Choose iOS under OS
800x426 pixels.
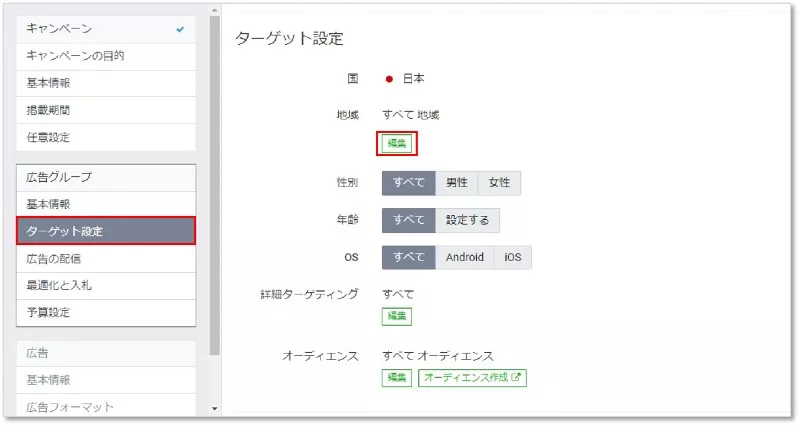coord(512,257)
